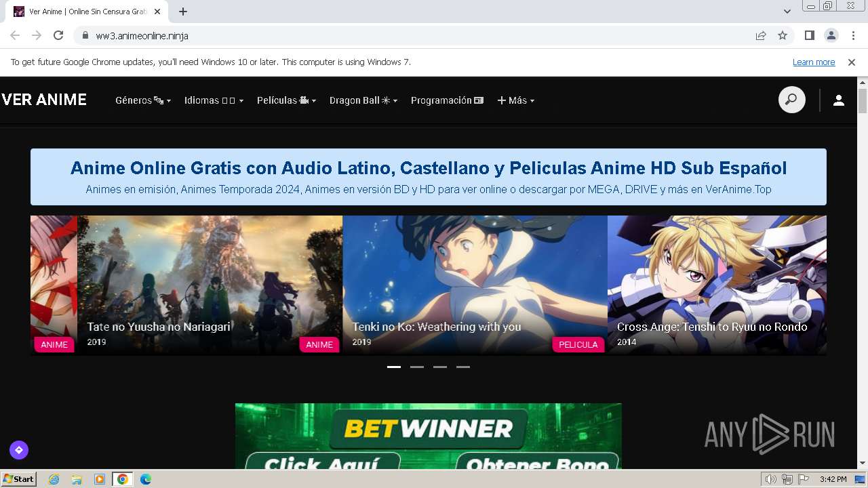The height and width of the screenshot is (488, 868).
Task: Open volume control in system tray
Action: [x=770, y=479]
